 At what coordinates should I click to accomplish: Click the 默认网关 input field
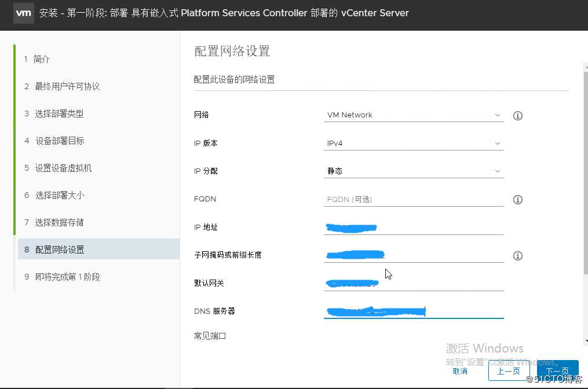pyautogui.click(x=414, y=283)
